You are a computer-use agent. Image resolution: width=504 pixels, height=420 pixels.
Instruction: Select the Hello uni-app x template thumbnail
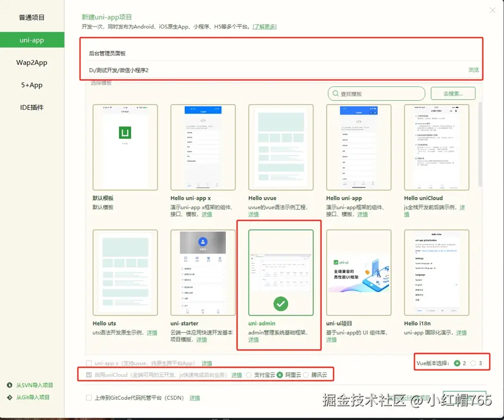[203, 147]
